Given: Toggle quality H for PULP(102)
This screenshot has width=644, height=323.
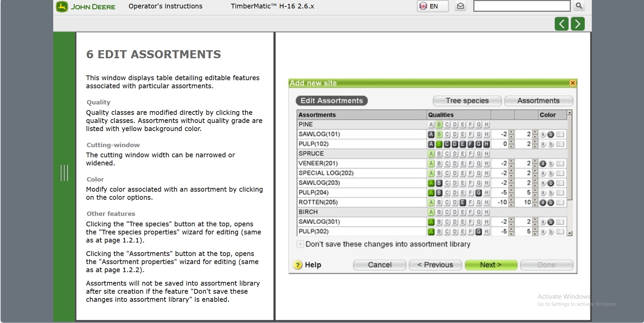Looking at the screenshot, I should coord(486,144).
